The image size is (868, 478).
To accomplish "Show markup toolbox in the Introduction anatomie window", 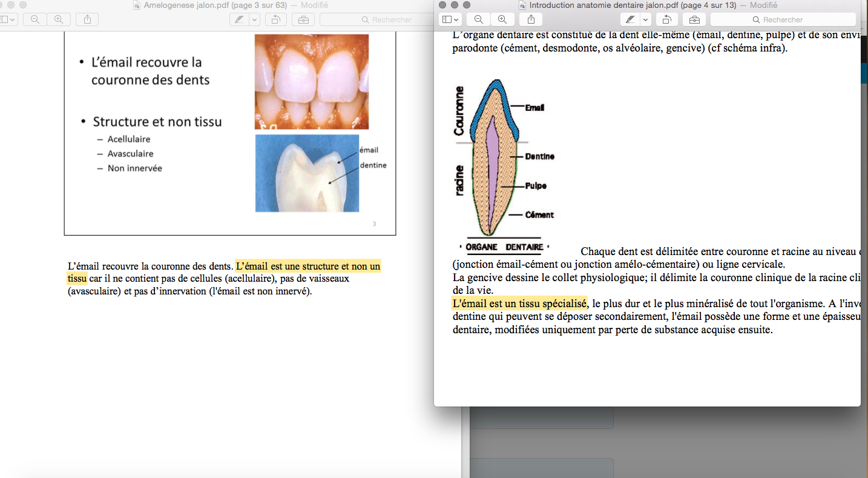I will pyautogui.click(x=694, y=19).
